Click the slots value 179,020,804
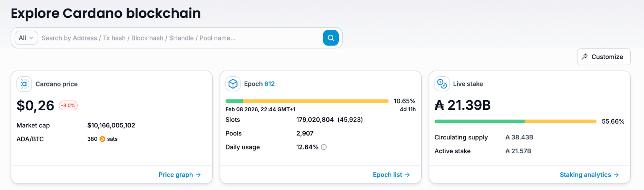 pos(315,120)
